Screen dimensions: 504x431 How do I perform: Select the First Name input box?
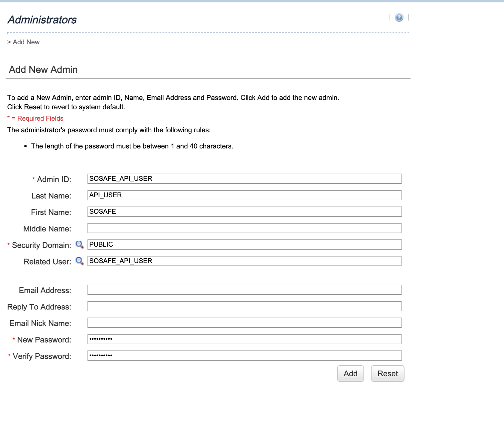coord(244,212)
